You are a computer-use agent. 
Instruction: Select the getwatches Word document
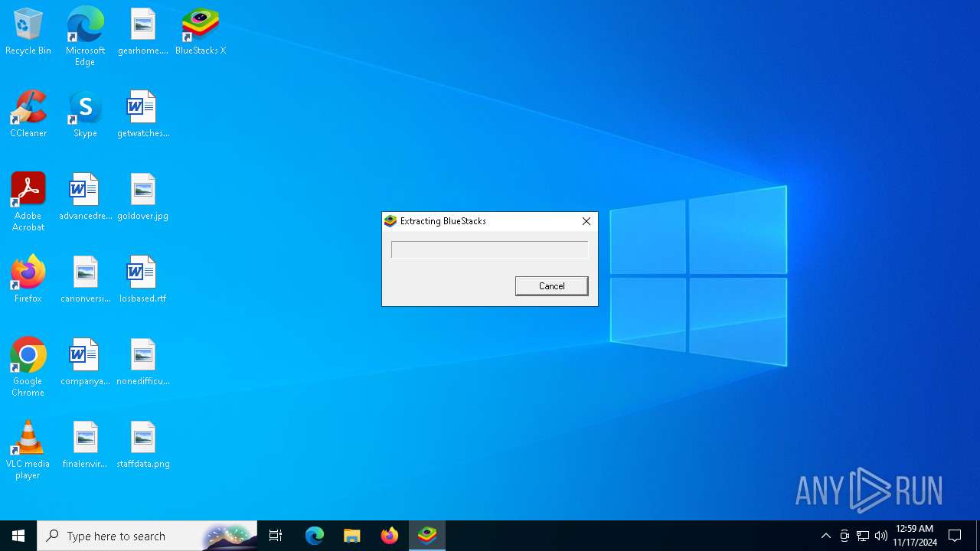pos(142,115)
